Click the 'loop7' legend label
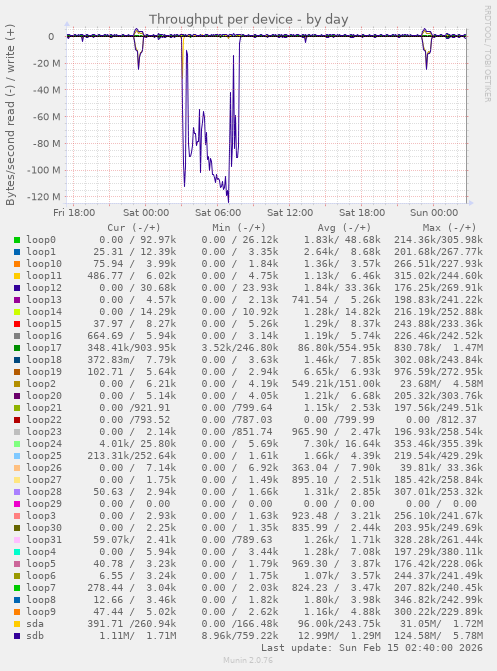 [x=41, y=588]
